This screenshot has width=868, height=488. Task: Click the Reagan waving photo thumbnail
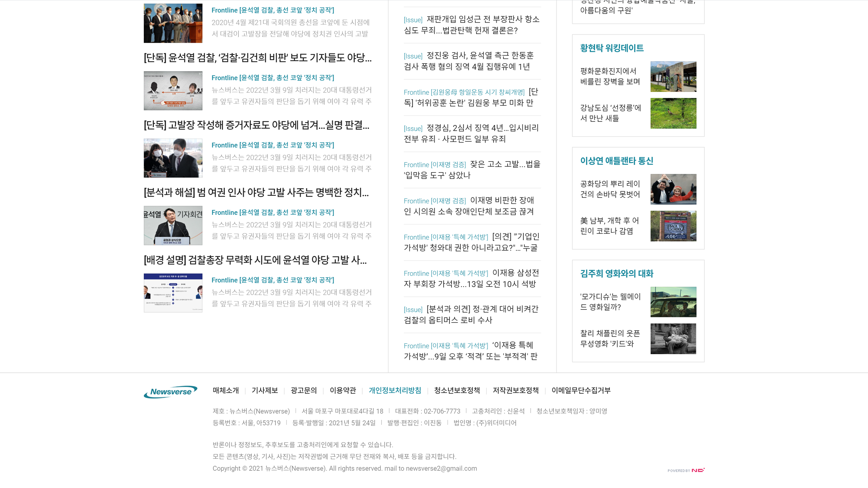click(673, 189)
